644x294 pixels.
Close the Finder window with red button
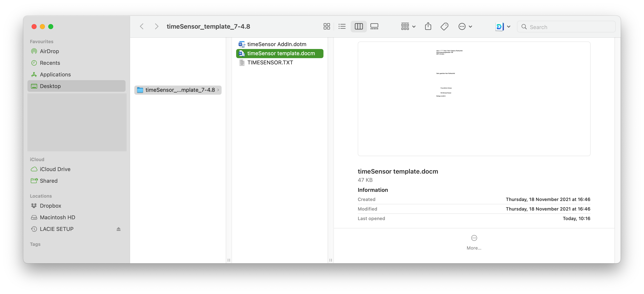coord(34,27)
